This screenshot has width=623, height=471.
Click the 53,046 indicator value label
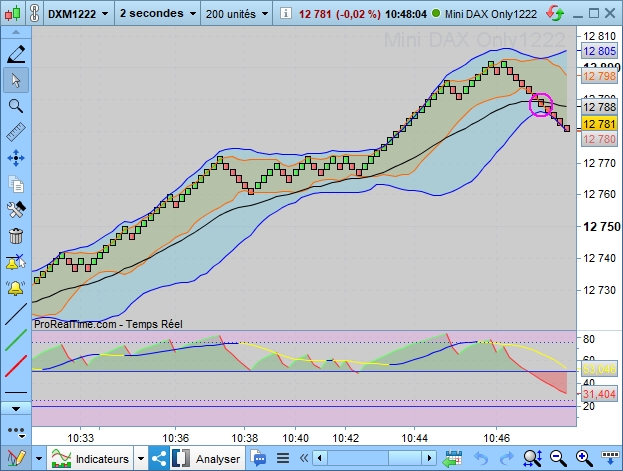pos(600,370)
